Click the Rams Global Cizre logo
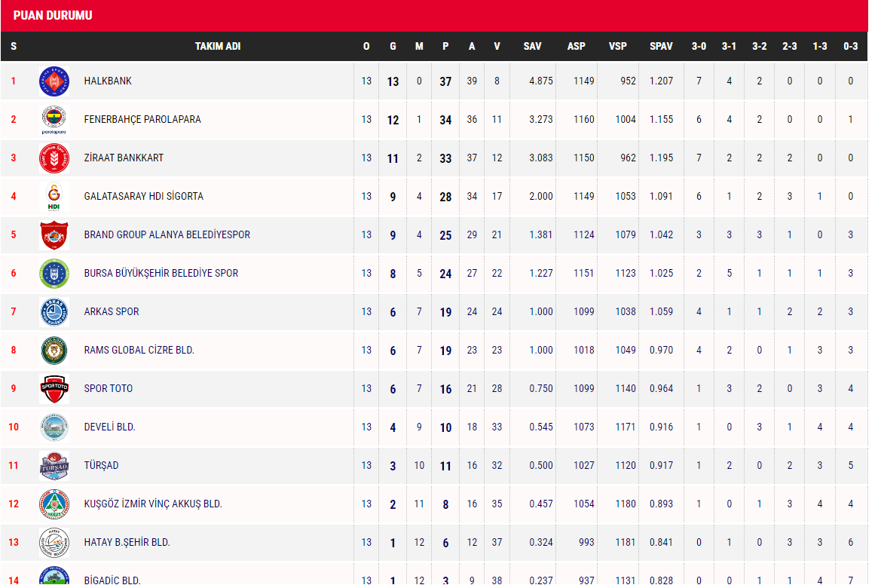This screenshot has width=878, height=588. point(54,350)
